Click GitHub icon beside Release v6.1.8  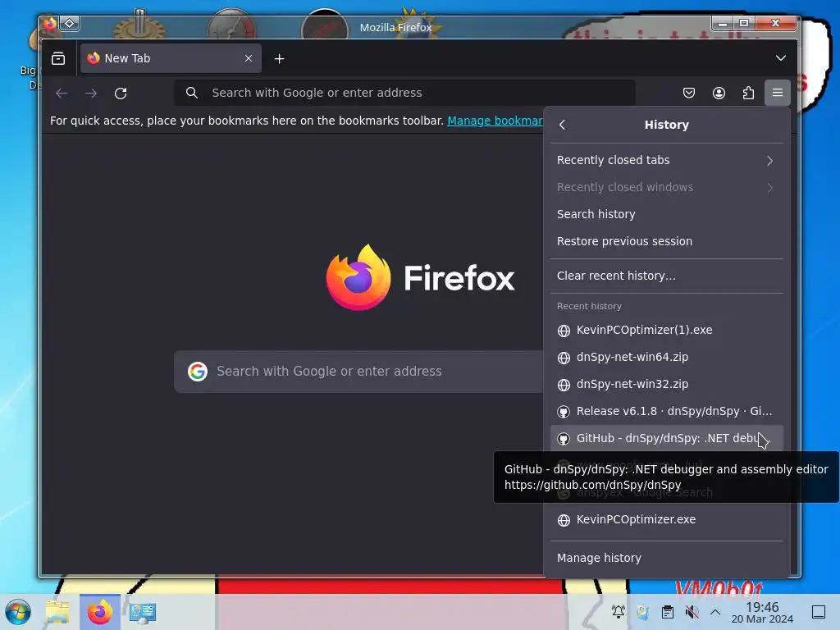pos(564,412)
